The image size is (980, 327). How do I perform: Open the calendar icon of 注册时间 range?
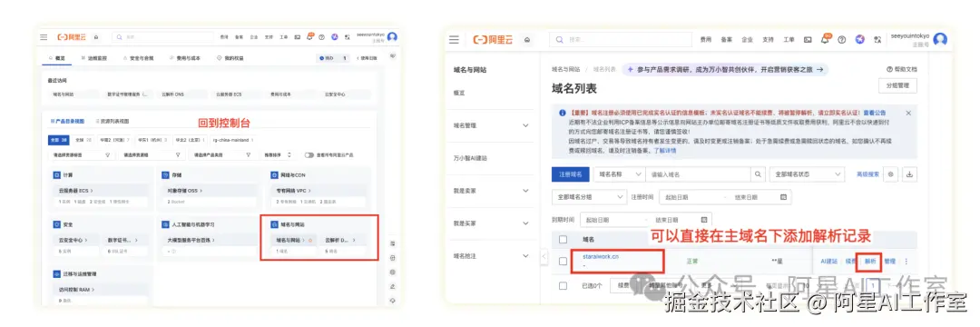point(783,197)
